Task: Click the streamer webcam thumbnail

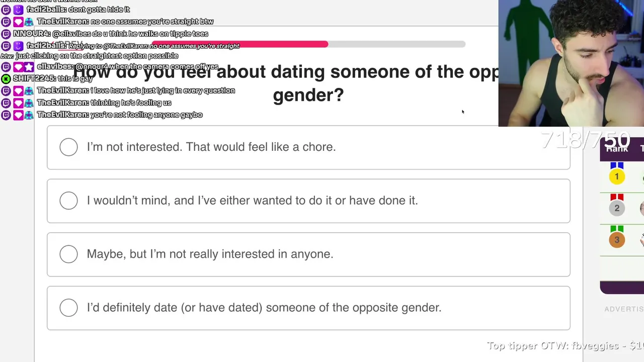Action: [x=571, y=63]
